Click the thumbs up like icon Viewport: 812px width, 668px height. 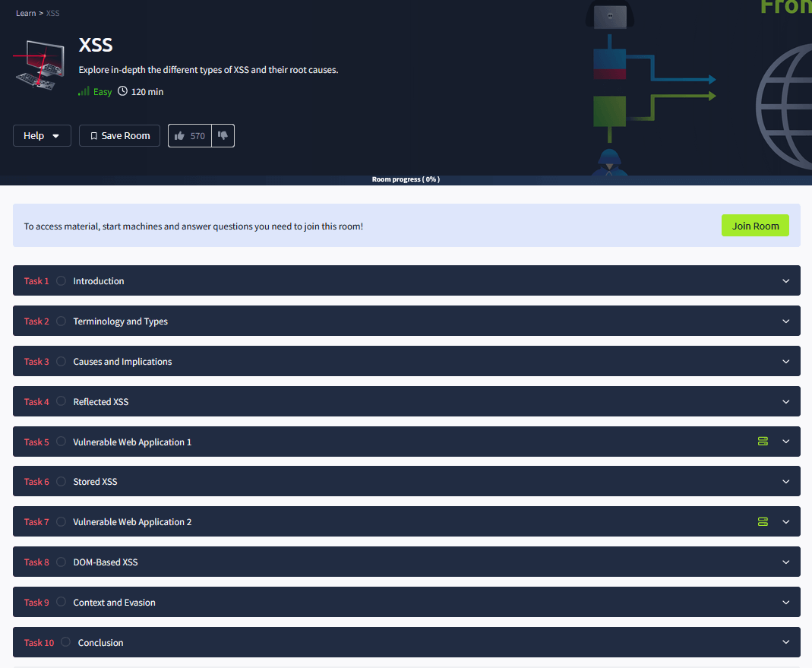tap(180, 136)
